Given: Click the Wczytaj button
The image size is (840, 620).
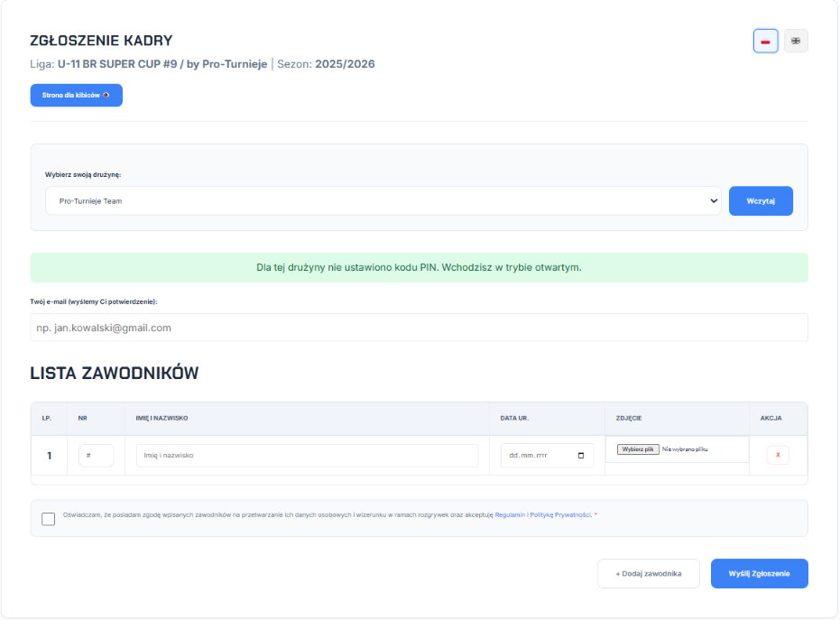Looking at the screenshot, I should pos(761,201).
